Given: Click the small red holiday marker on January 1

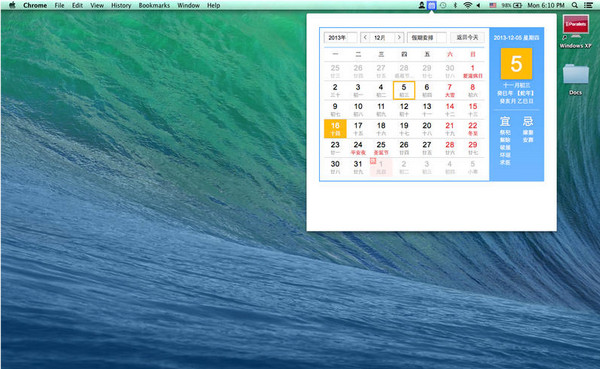Looking at the screenshot, I should [373, 161].
